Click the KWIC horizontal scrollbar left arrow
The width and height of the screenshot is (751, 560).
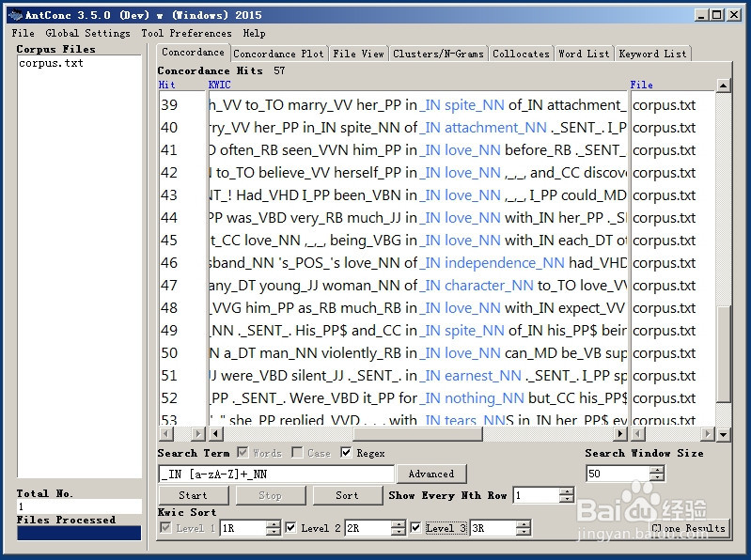click(x=216, y=434)
